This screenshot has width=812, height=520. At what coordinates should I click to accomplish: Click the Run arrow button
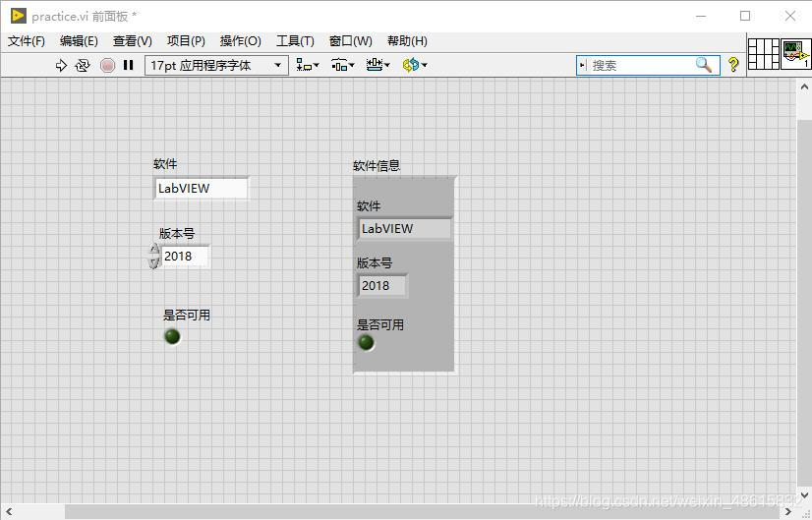(61, 65)
